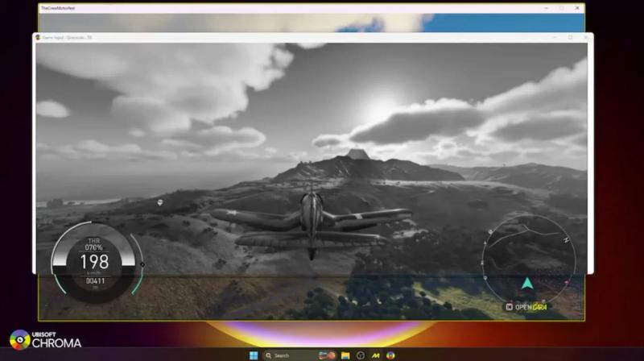Viewport: 644px width, 361px height.
Task: Minimize the TheCrewMotorfest window
Action: 547,8
